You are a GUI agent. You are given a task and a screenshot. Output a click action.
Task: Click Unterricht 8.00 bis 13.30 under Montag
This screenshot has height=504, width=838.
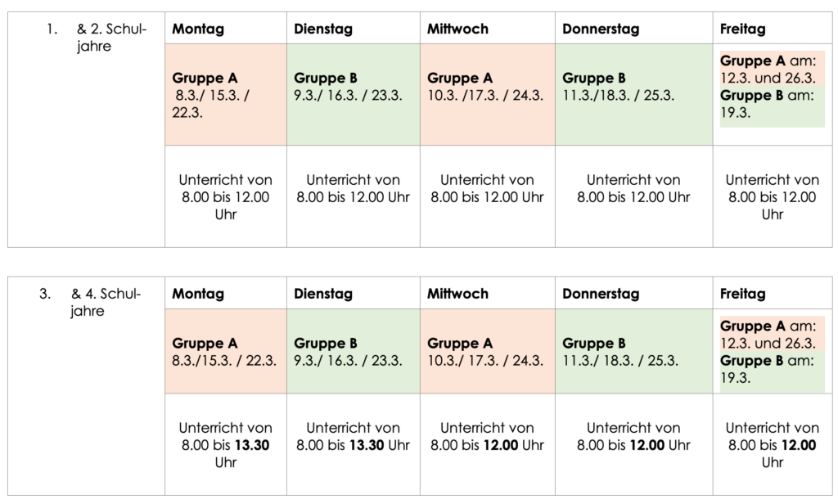point(226,444)
